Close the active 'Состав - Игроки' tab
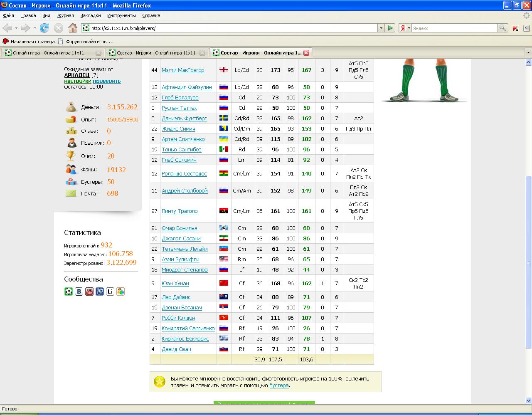 point(306,53)
